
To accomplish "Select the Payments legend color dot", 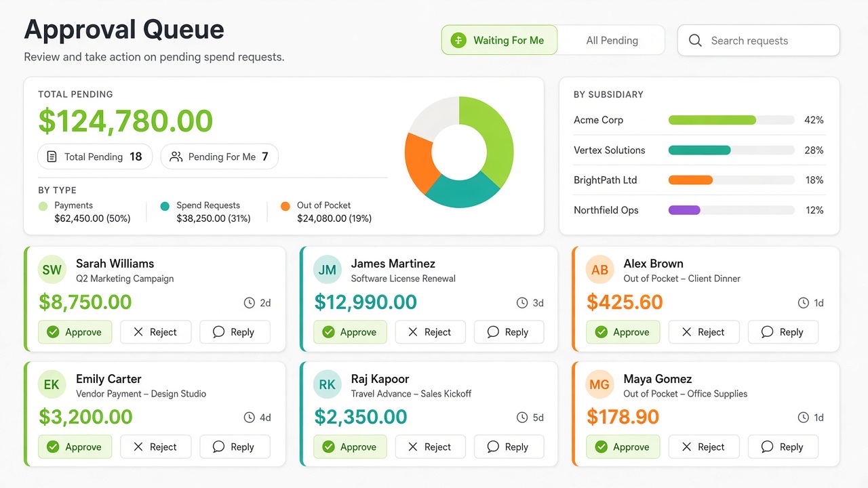I will pos(43,206).
